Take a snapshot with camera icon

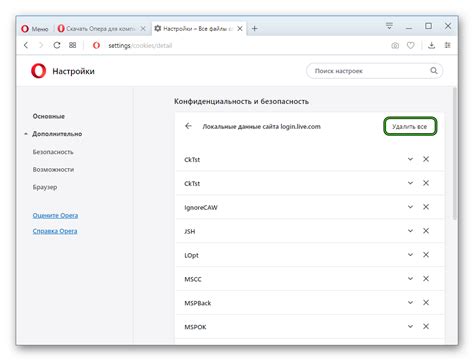click(395, 46)
